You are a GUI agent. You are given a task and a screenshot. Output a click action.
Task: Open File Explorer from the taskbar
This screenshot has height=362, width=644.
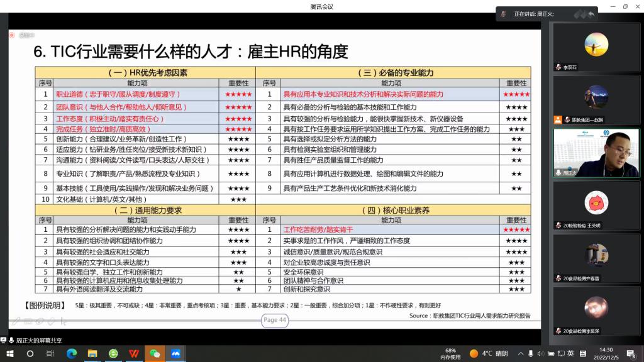click(x=92, y=353)
